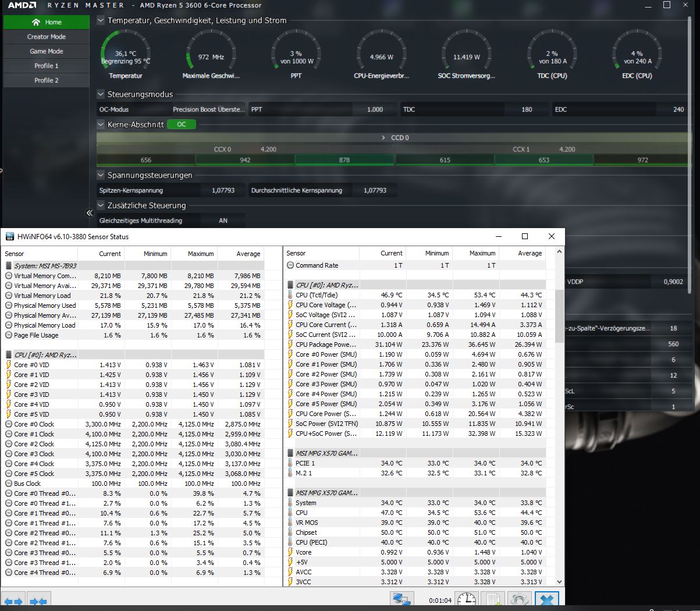Open HWiNFO sensor settings gear

click(x=518, y=599)
